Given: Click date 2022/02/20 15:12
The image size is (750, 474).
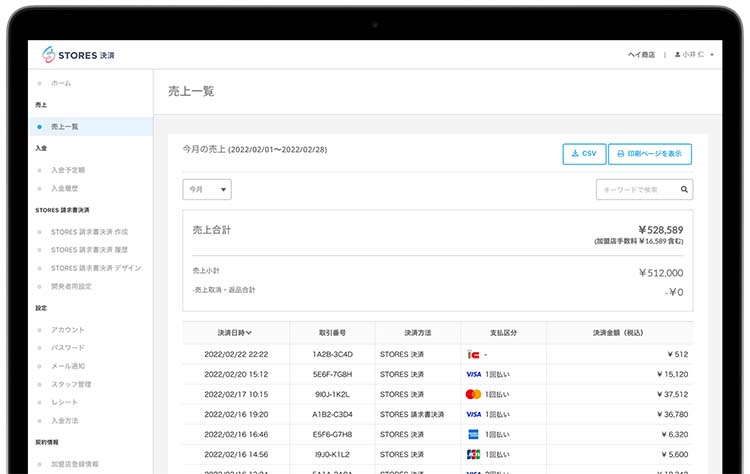Looking at the screenshot, I should tap(236, 375).
